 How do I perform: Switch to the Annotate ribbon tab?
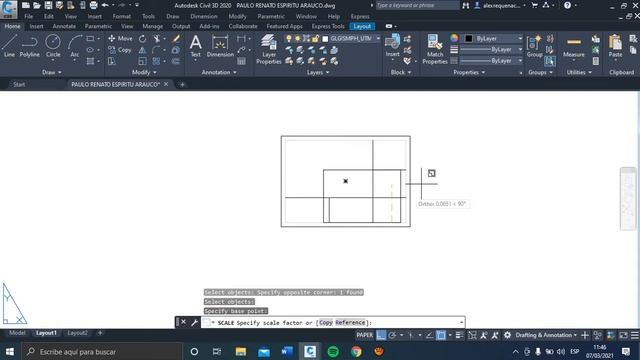[x=64, y=26]
